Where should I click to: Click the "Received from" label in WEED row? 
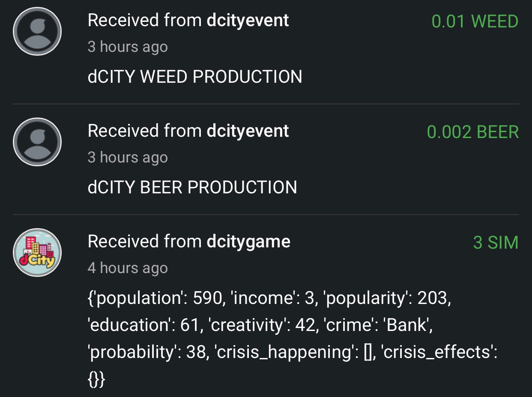(145, 21)
